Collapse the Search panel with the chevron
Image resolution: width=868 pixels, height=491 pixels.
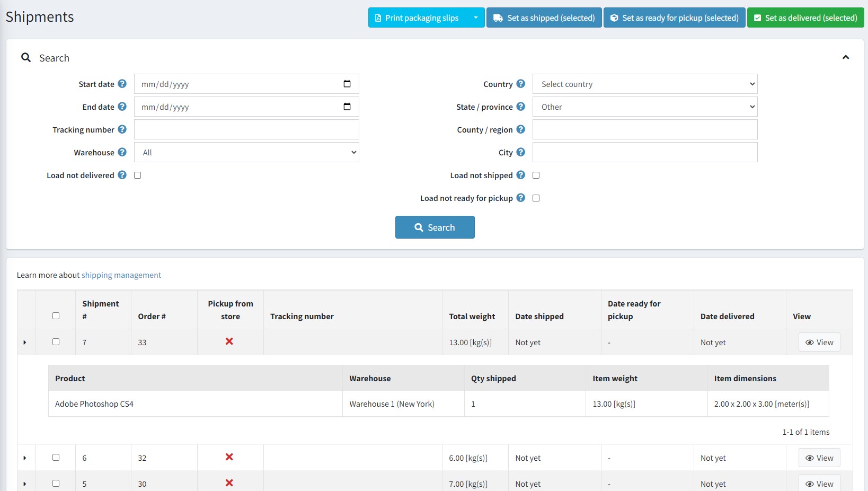(845, 57)
